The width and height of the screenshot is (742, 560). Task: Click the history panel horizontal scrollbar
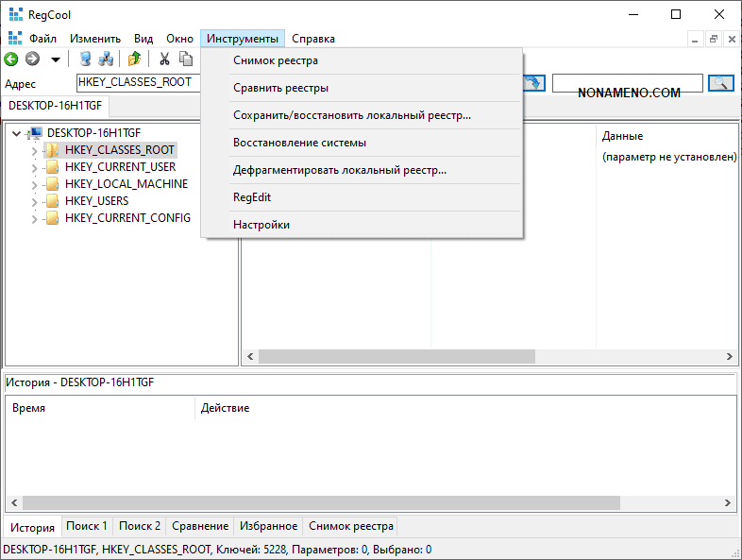[321, 502]
